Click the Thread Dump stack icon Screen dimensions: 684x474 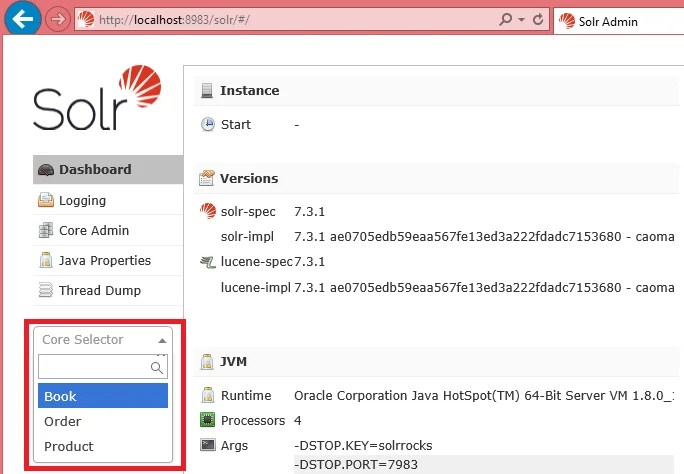pyautogui.click(x=46, y=290)
